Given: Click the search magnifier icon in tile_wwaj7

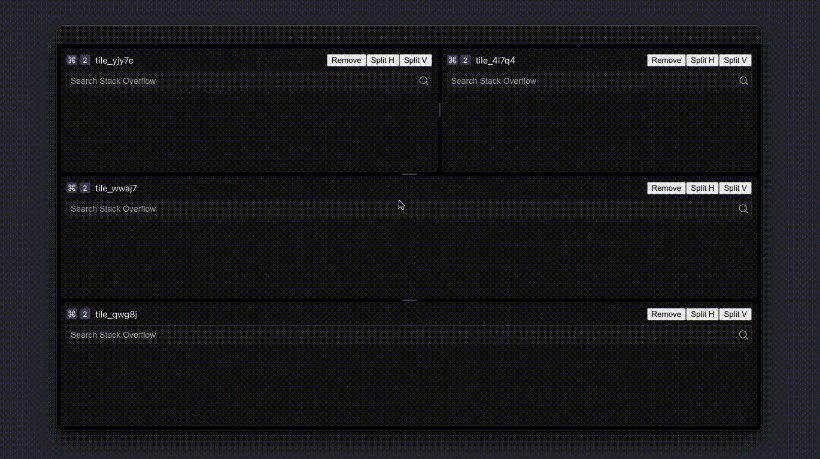Looking at the screenshot, I should pyautogui.click(x=743, y=209).
